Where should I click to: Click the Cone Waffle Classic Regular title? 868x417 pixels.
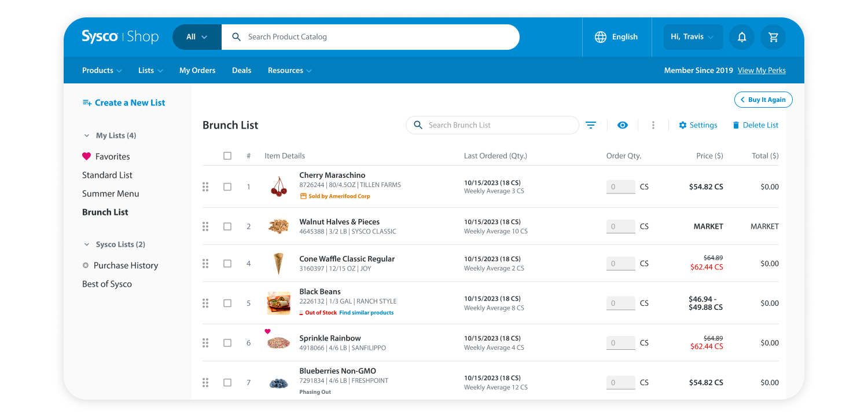tap(347, 259)
